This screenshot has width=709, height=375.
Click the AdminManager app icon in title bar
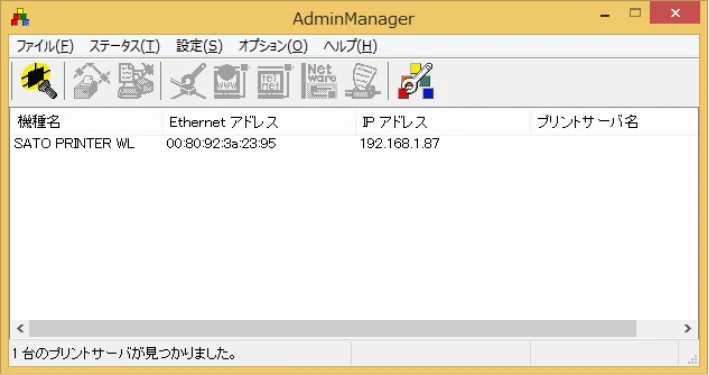pyautogui.click(x=20, y=18)
